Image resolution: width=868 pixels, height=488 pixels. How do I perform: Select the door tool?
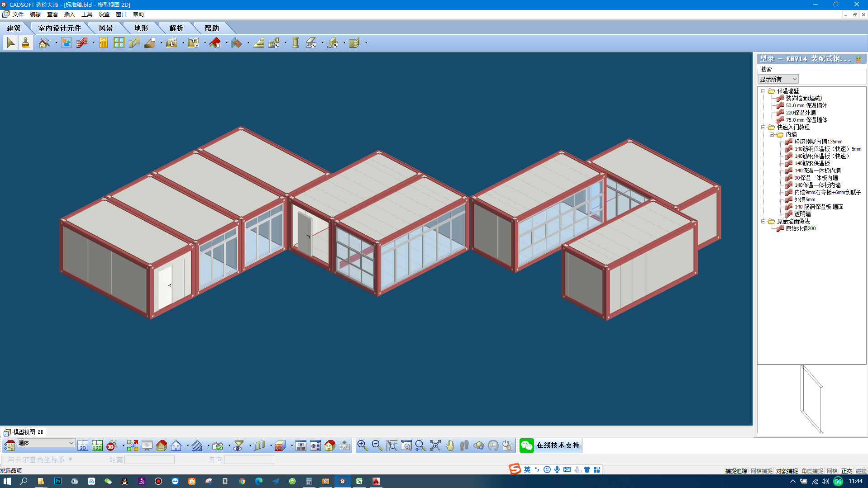(104, 43)
